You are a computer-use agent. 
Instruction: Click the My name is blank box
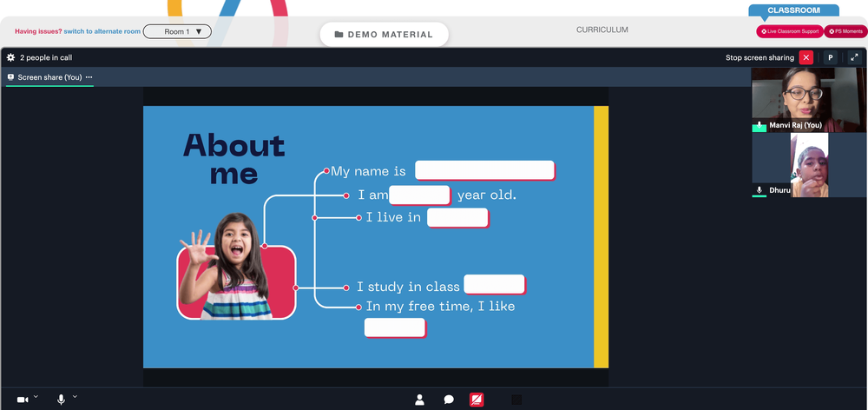pos(485,170)
